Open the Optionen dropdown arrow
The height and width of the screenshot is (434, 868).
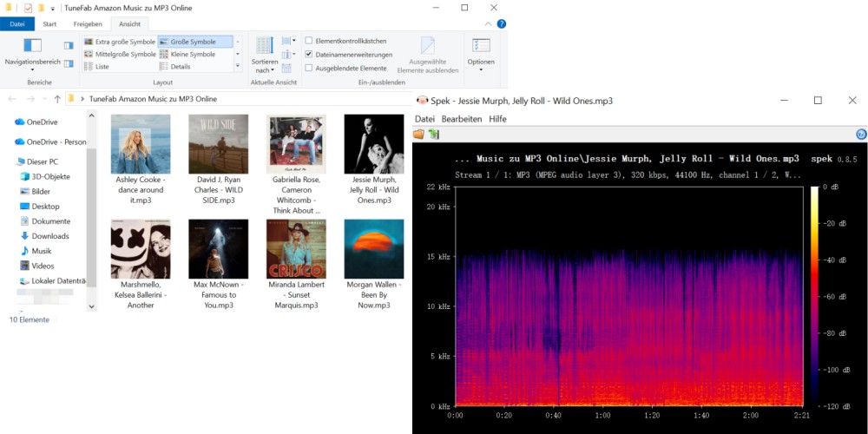tap(481, 69)
